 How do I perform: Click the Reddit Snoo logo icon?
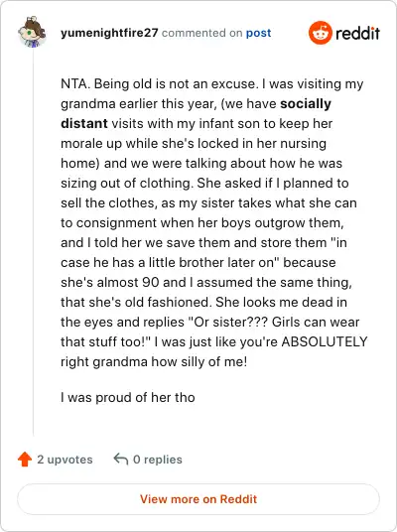(x=320, y=33)
